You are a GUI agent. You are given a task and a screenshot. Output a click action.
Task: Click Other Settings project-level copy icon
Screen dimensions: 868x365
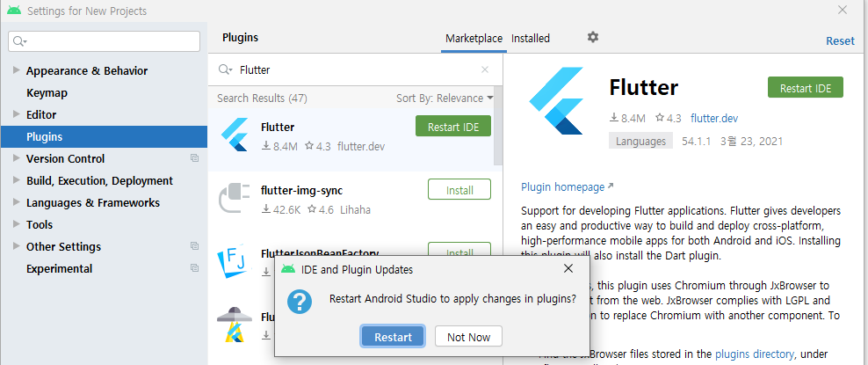click(194, 246)
